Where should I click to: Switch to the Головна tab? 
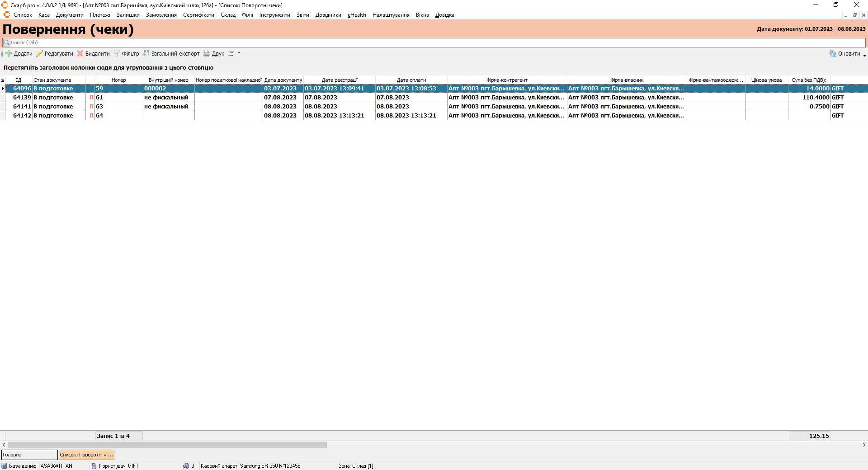[29, 455]
